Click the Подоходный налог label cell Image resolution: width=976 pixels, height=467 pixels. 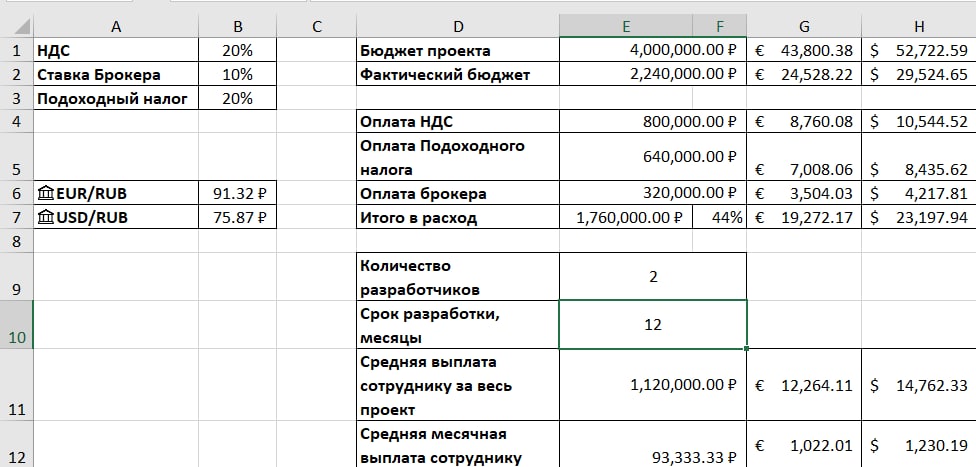[x=116, y=98]
